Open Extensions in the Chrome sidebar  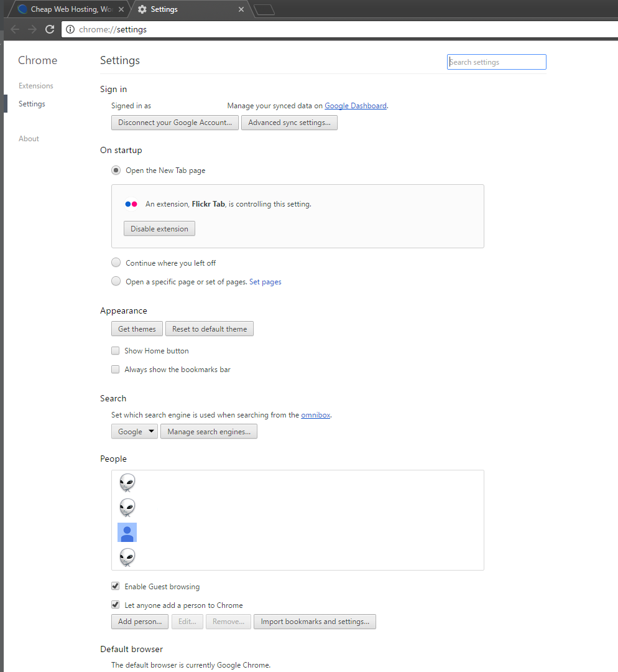pyautogui.click(x=36, y=86)
